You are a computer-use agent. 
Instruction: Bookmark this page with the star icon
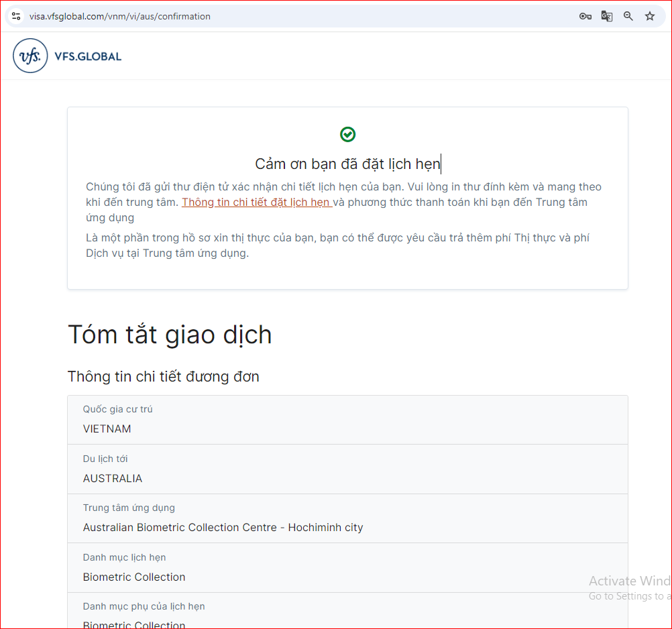tap(649, 16)
